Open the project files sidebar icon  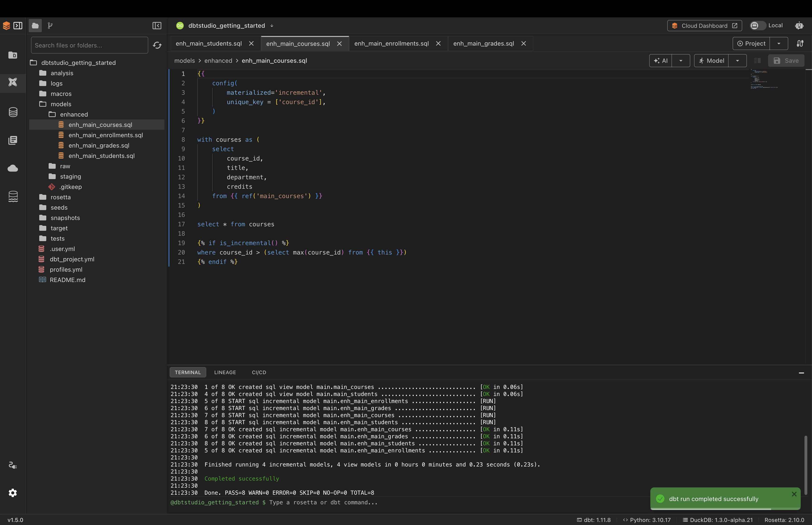tap(13, 55)
